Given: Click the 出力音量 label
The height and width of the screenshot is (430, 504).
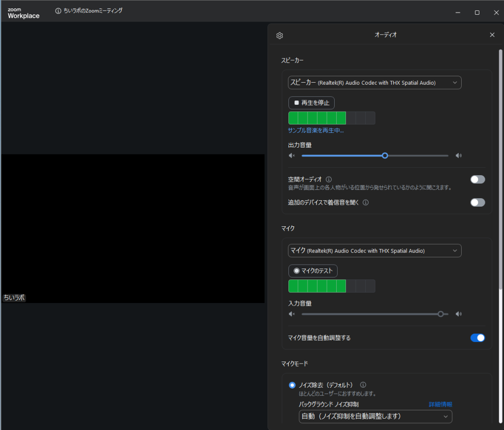Looking at the screenshot, I should [300, 145].
